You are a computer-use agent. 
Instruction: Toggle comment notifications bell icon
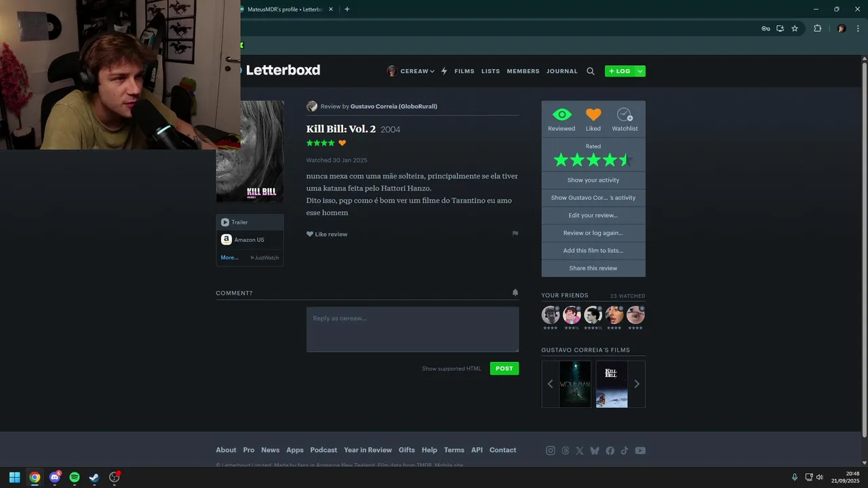tap(515, 293)
